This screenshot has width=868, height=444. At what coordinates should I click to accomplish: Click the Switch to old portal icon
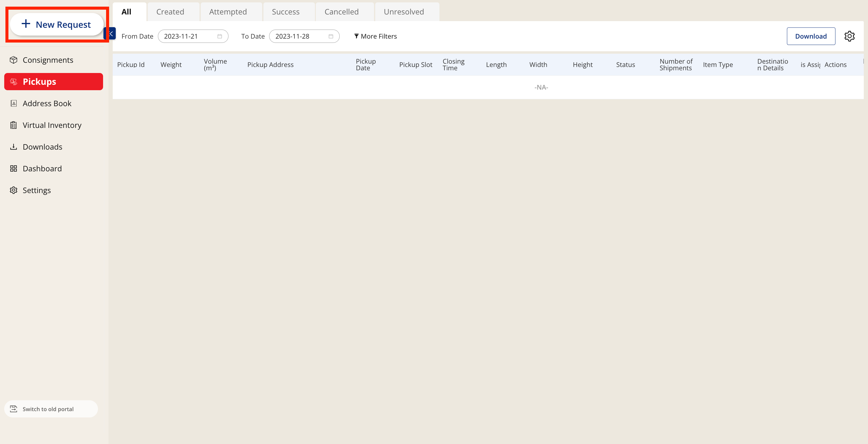point(14,409)
